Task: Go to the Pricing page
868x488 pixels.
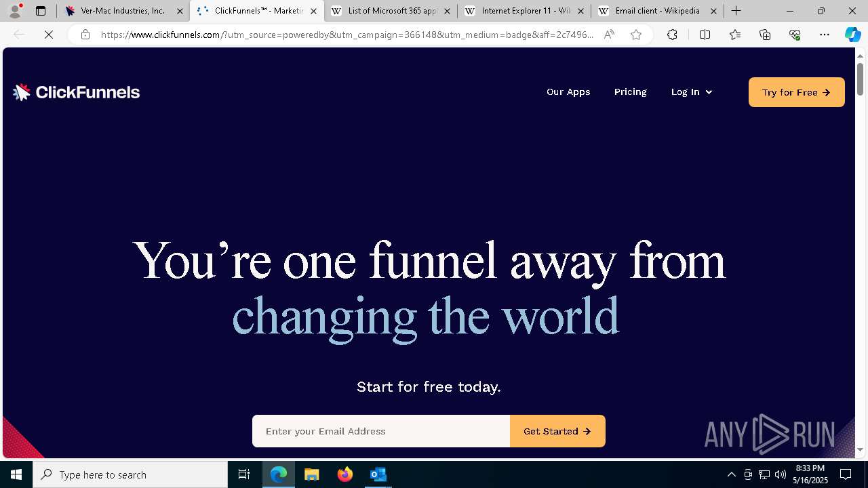Action: (x=631, y=91)
